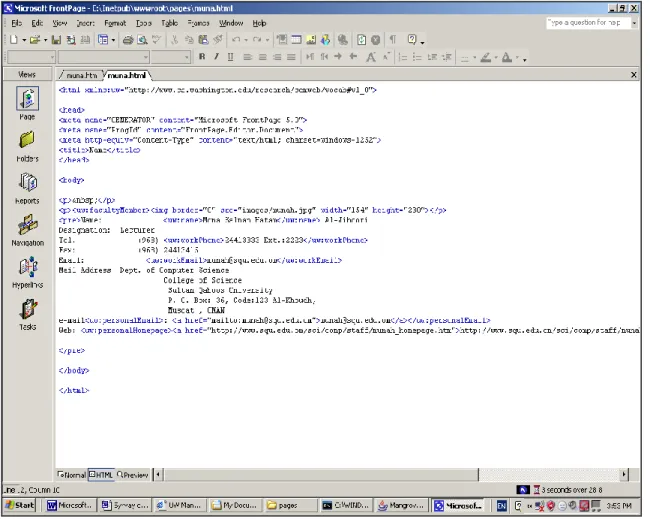Switch to C:\WIND command prompt taskbar button

click(x=347, y=506)
